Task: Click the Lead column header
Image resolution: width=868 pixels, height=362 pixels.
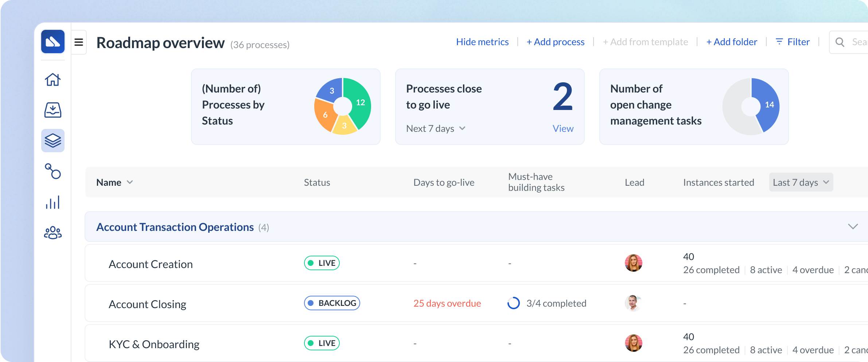Action: click(635, 182)
